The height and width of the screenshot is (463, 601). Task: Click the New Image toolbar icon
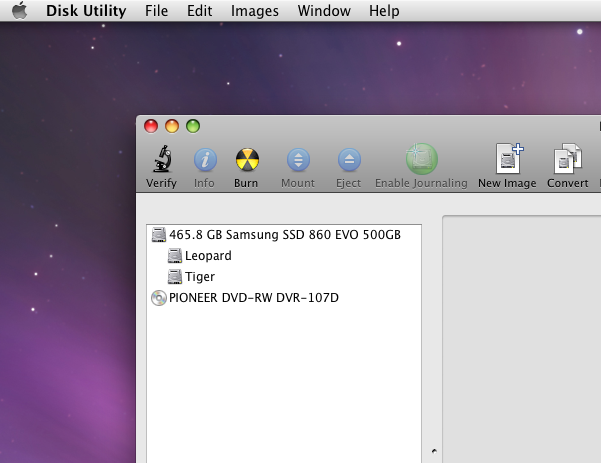[x=509, y=158]
